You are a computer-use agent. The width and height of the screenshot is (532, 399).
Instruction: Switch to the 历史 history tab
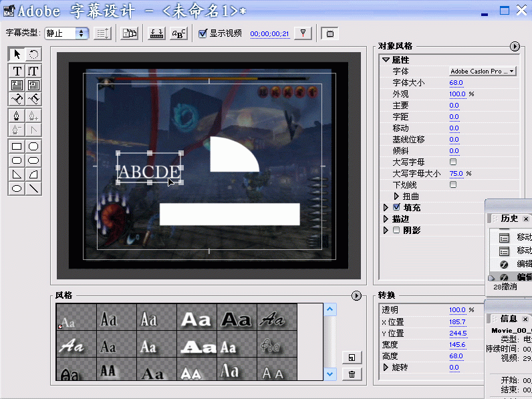pyautogui.click(x=509, y=219)
